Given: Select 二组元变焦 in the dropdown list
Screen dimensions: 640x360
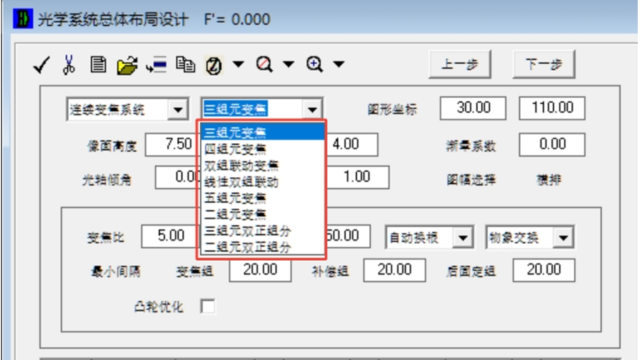Looking at the screenshot, I should [x=263, y=214].
